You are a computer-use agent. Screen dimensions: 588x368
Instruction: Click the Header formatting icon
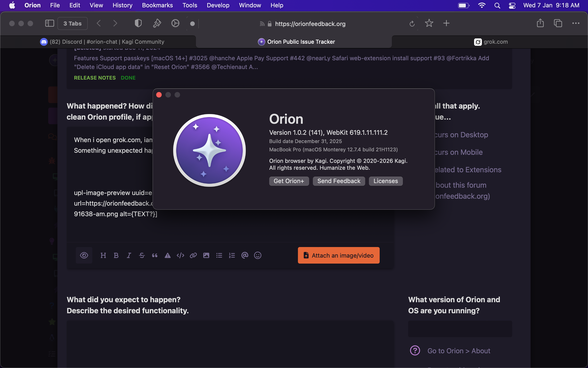coord(103,255)
